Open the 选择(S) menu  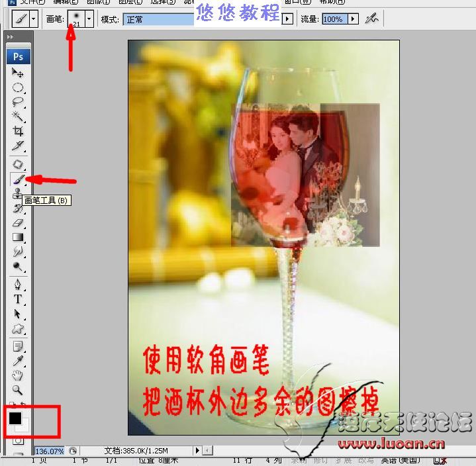click(x=163, y=2)
